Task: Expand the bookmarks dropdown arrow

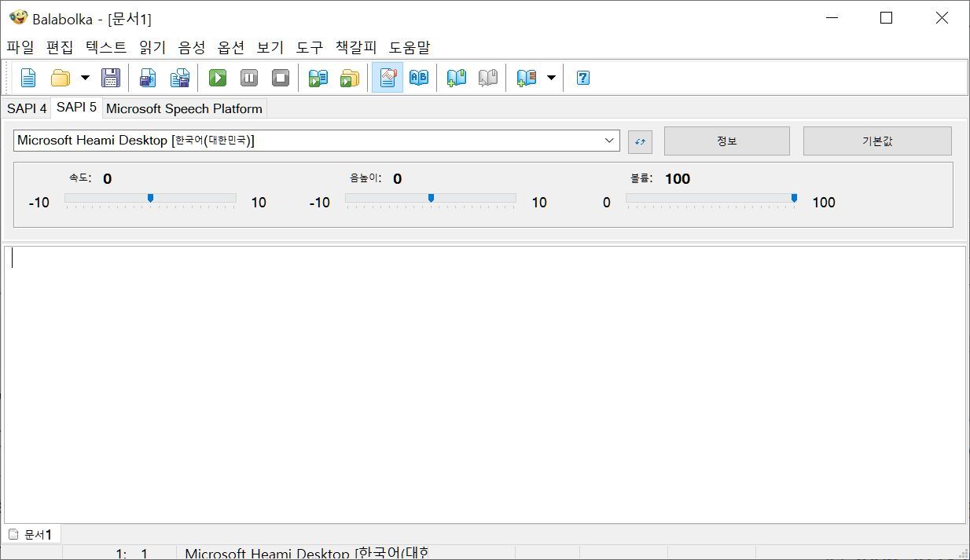Action: point(551,78)
